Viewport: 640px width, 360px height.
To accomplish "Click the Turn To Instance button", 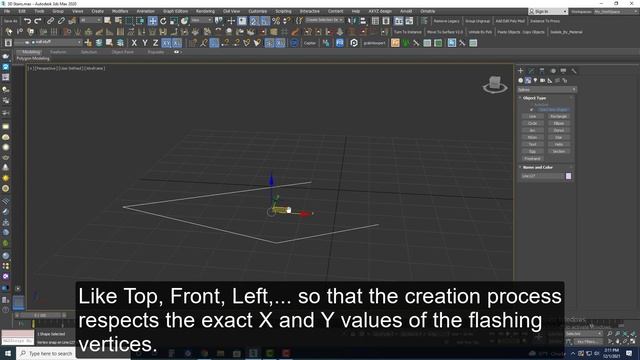I will 407,32.
